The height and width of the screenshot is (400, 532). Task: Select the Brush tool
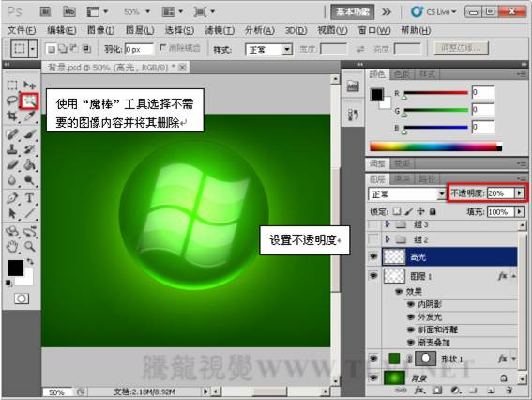tap(29, 134)
